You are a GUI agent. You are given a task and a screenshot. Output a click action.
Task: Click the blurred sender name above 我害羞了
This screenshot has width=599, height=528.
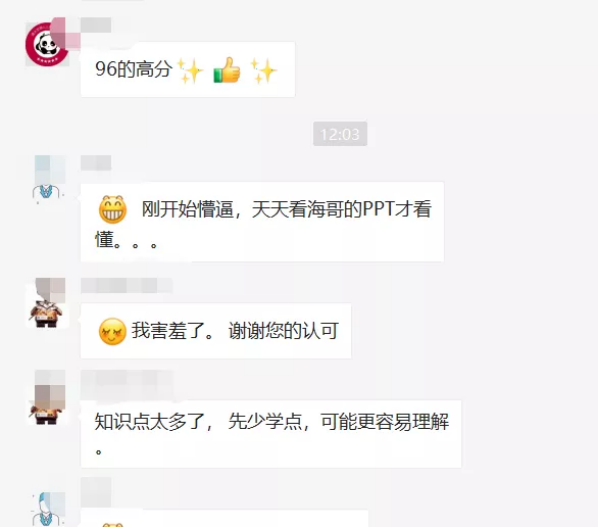tap(126, 285)
